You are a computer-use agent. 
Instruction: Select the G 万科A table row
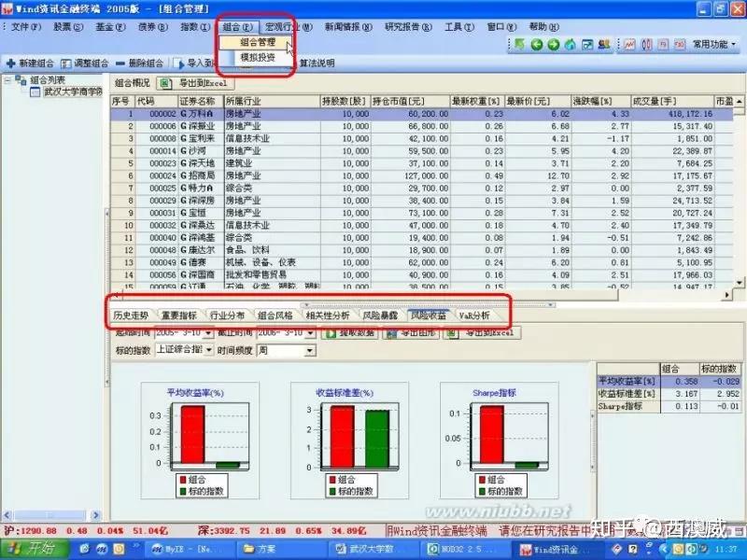(422, 114)
